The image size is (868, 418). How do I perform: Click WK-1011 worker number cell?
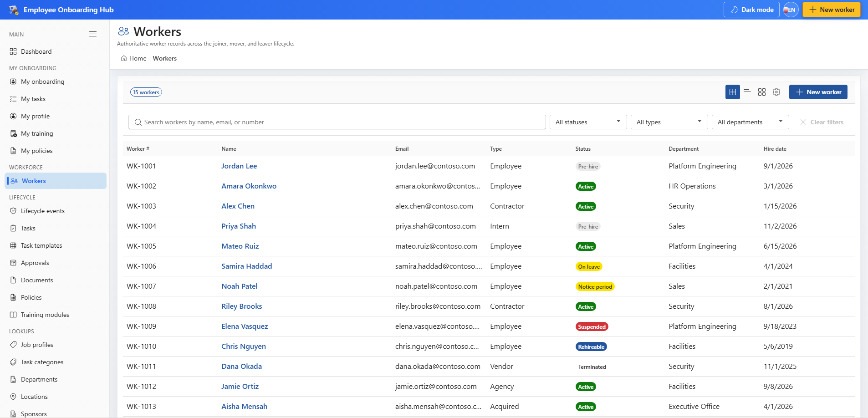141,367
